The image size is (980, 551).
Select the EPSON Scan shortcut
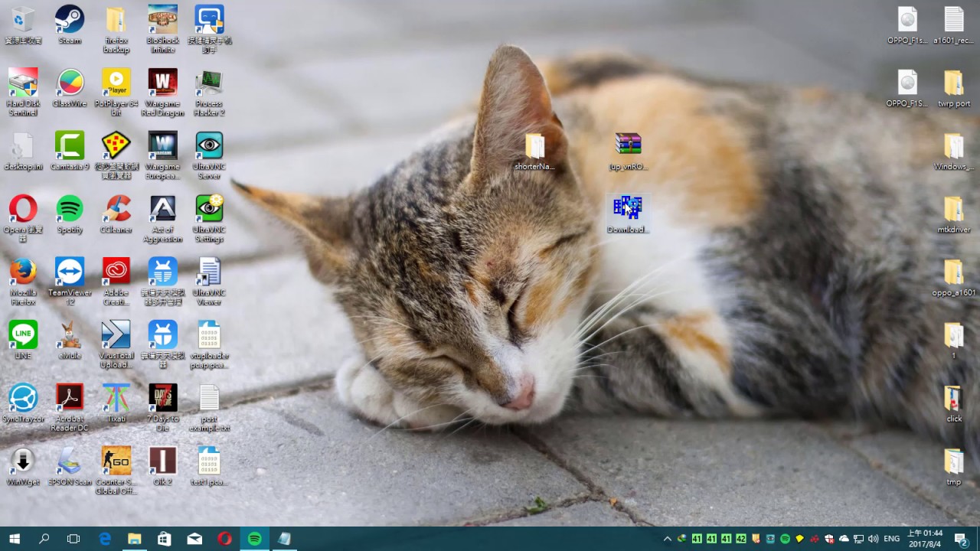click(x=70, y=466)
